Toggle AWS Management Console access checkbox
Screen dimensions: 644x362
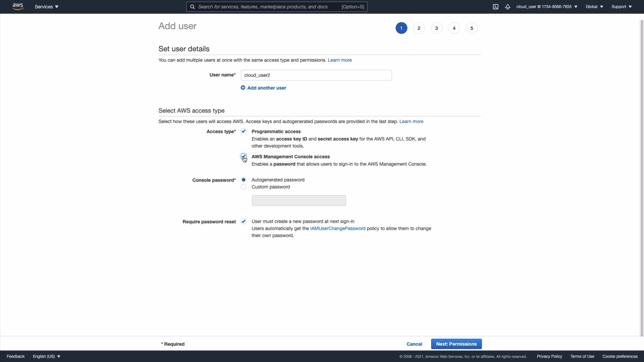click(244, 156)
